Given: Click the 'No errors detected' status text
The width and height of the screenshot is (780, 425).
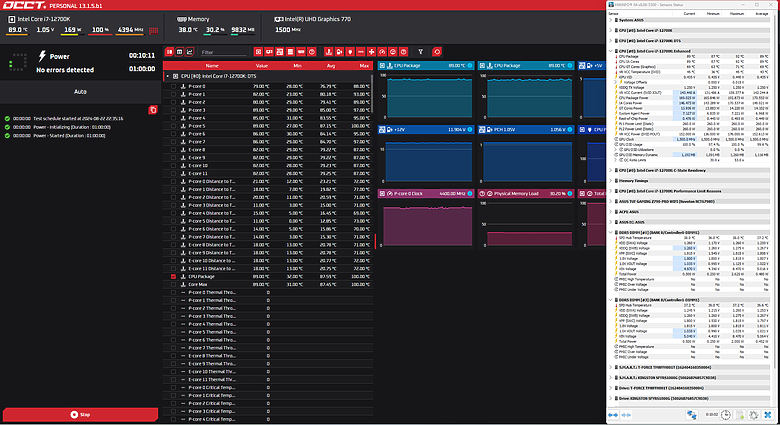Looking at the screenshot, I should tap(65, 70).
